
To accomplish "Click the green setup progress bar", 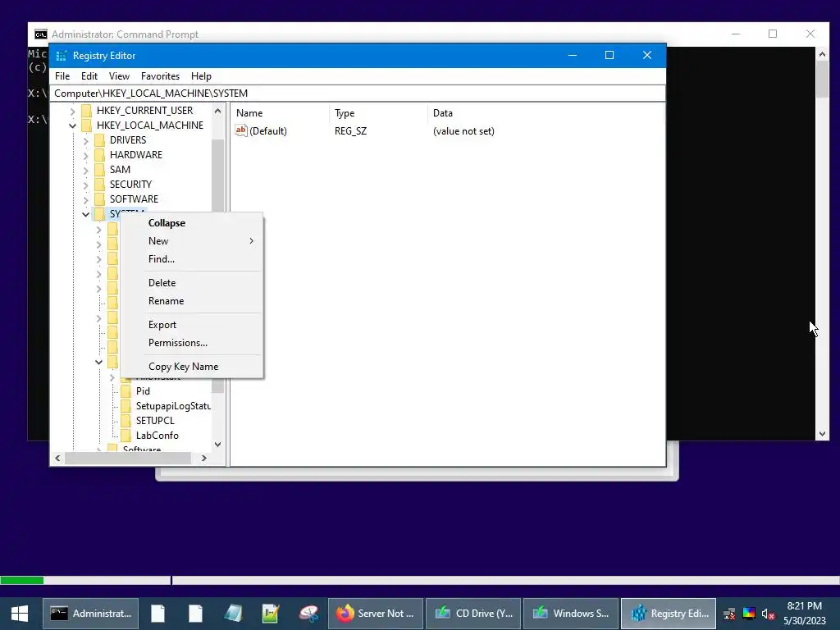I will [x=22, y=580].
